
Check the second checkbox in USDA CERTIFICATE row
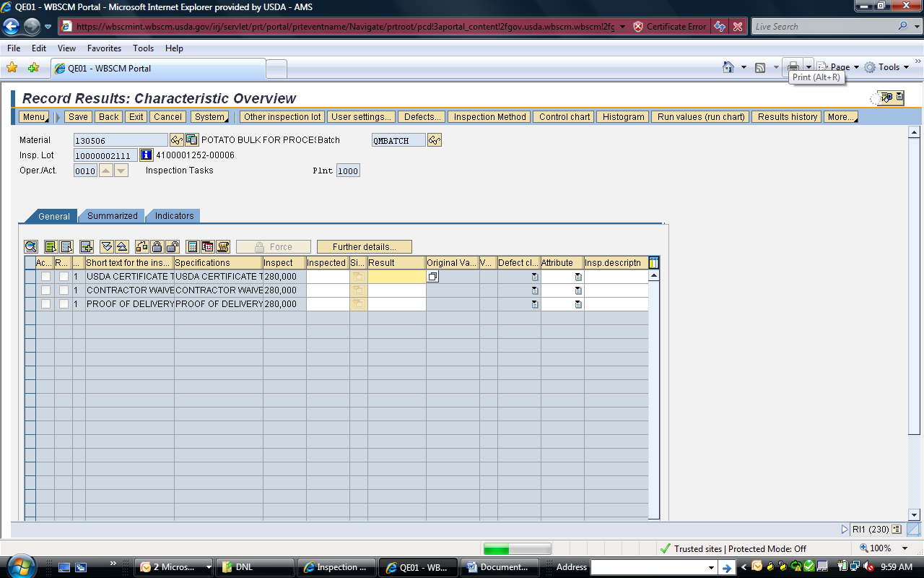point(64,277)
